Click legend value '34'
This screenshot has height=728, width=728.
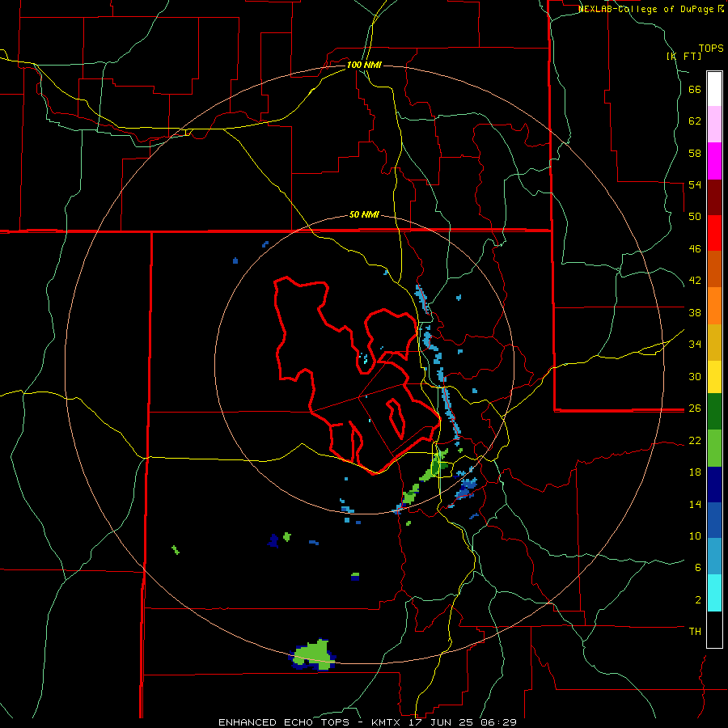(x=695, y=345)
